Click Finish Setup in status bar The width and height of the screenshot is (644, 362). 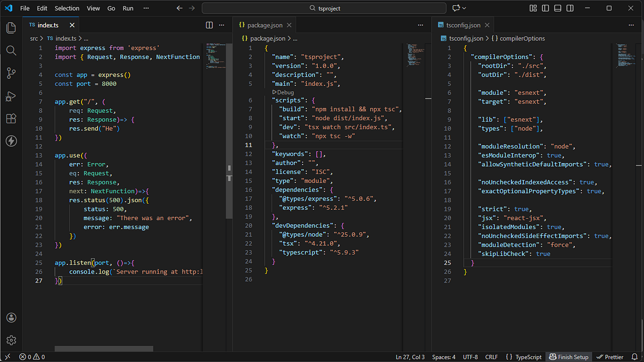pos(568,357)
